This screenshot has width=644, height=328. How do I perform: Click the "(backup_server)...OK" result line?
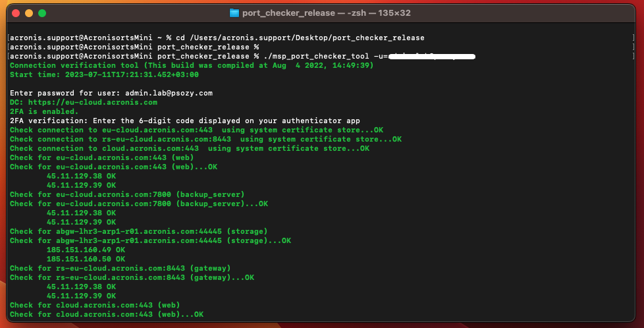point(139,204)
